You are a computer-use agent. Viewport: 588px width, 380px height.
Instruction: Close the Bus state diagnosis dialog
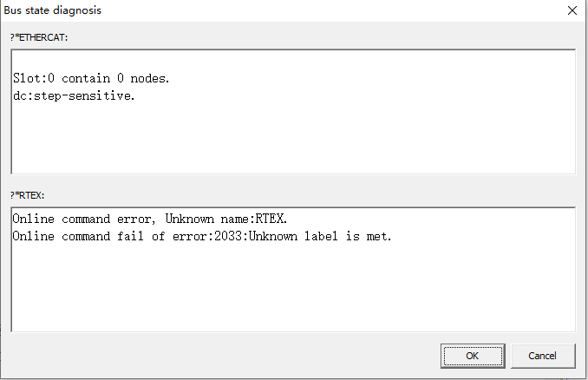tap(572, 10)
